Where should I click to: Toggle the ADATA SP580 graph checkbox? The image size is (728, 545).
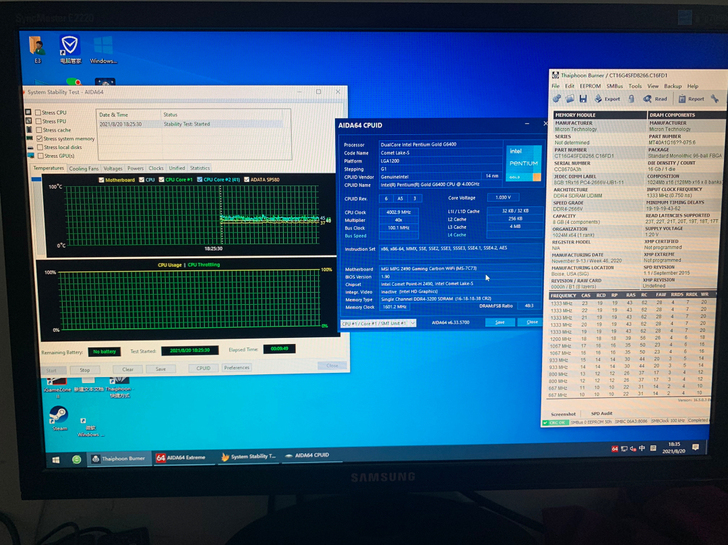(247, 179)
